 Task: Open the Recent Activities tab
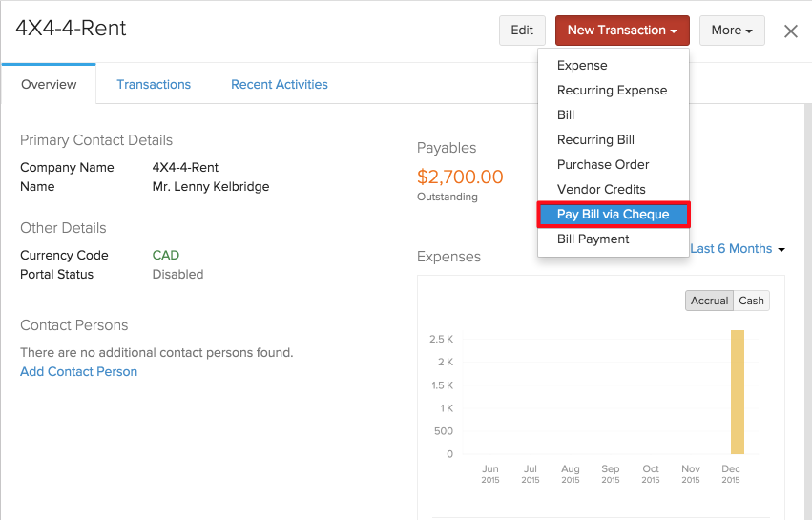pyautogui.click(x=279, y=85)
